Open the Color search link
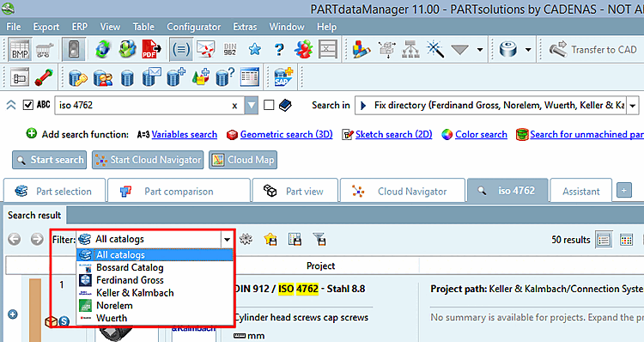The width and height of the screenshot is (644, 342). 481,134
